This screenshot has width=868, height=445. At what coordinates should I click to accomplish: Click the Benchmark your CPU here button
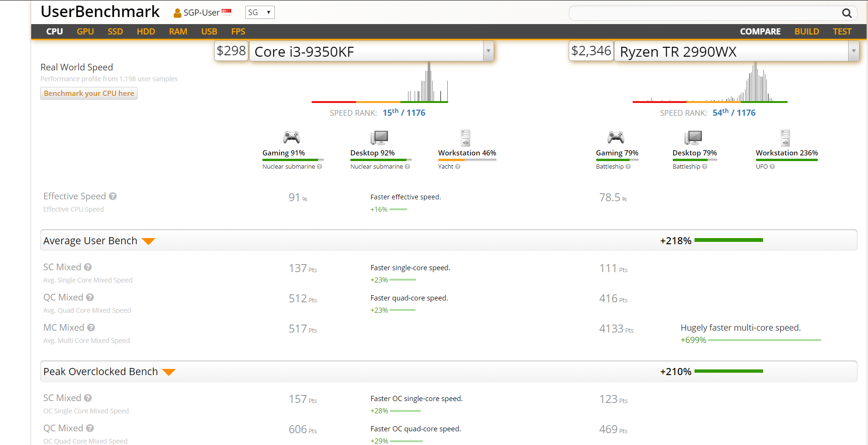(89, 94)
